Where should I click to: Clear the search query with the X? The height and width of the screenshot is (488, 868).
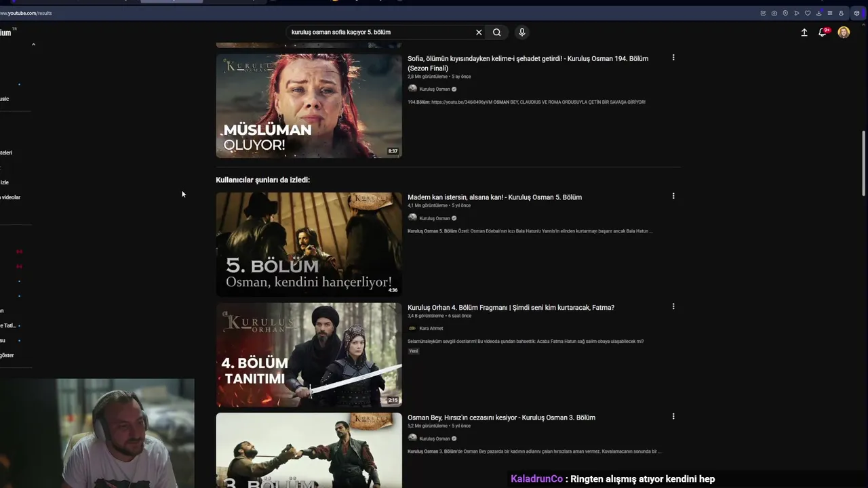tap(479, 32)
